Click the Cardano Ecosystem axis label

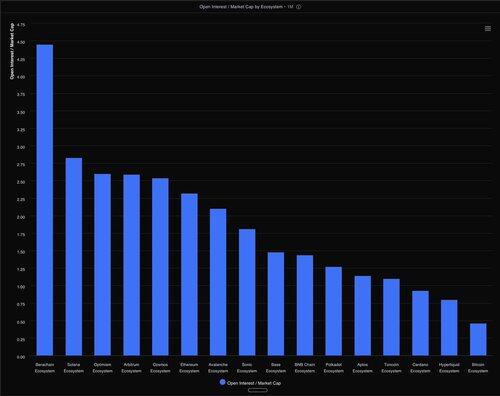[x=420, y=368]
